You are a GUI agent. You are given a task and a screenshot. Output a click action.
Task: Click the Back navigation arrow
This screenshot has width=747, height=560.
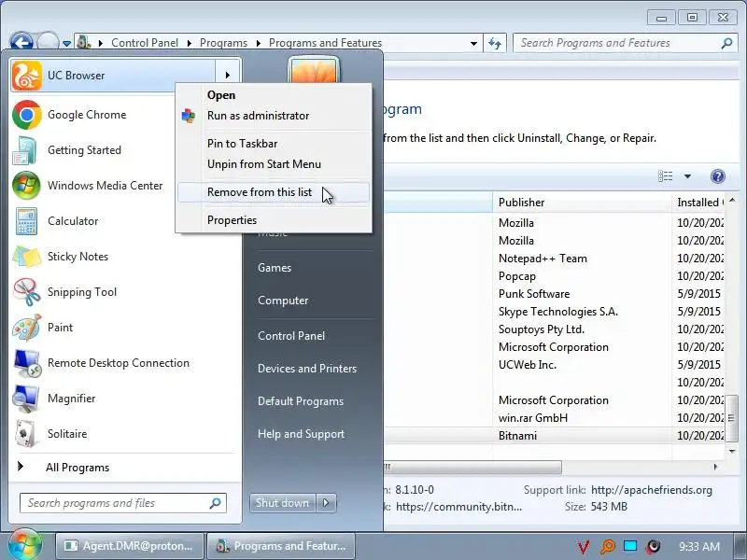(21, 42)
